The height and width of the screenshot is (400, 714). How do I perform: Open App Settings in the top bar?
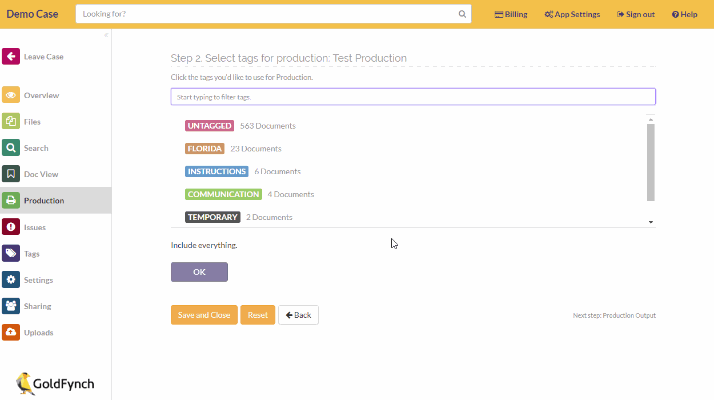(x=572, y=14)
